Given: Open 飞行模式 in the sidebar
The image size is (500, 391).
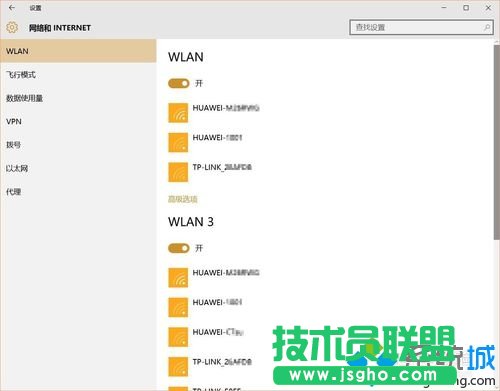Looking at the screenshot, I should pyautogui.click(x=21, y=75).
